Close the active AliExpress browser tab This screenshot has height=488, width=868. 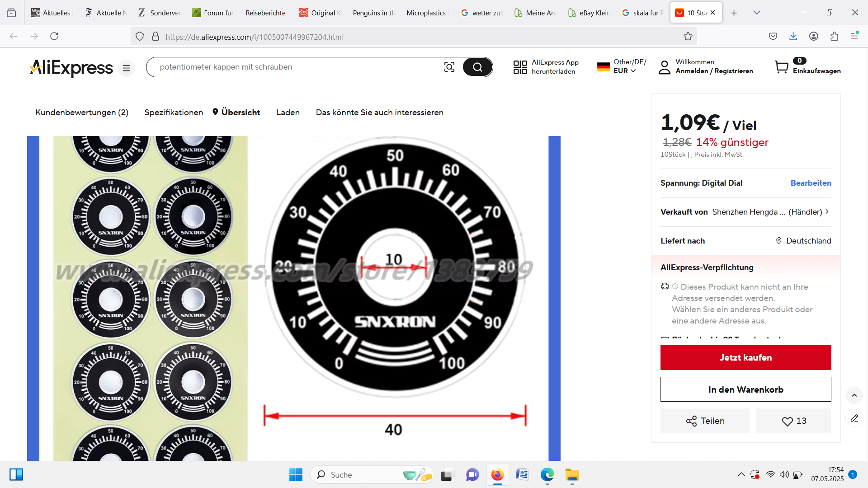[x=713, y=13]
